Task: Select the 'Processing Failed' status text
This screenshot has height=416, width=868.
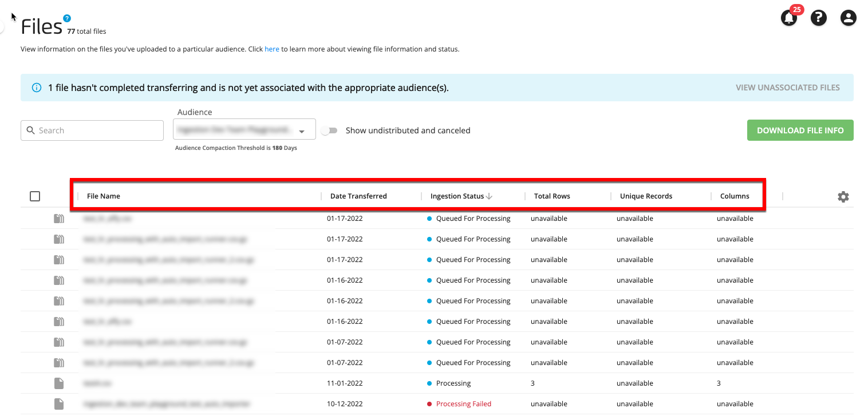Action: (x=464, y=404)
